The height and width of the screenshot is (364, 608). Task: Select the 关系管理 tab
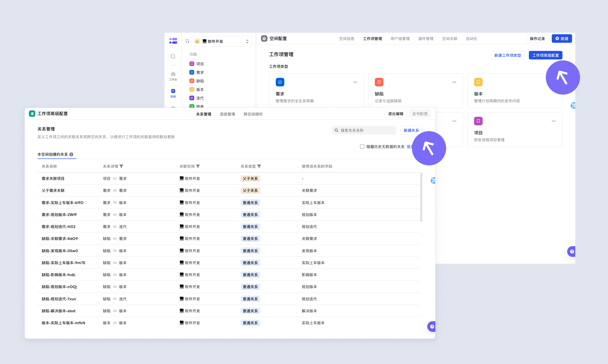(203, 114)
